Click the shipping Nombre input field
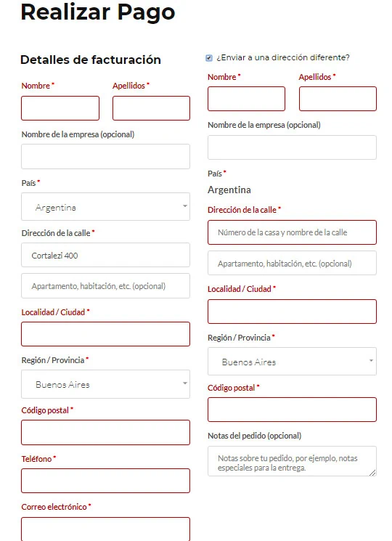 point(247,99)
